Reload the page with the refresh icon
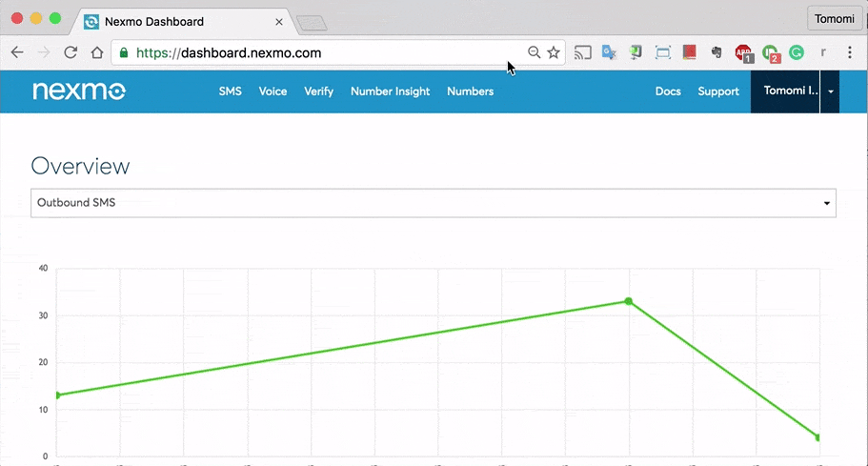Image resolution: width=868 pixels, height=466 pixels. (71, 52)
